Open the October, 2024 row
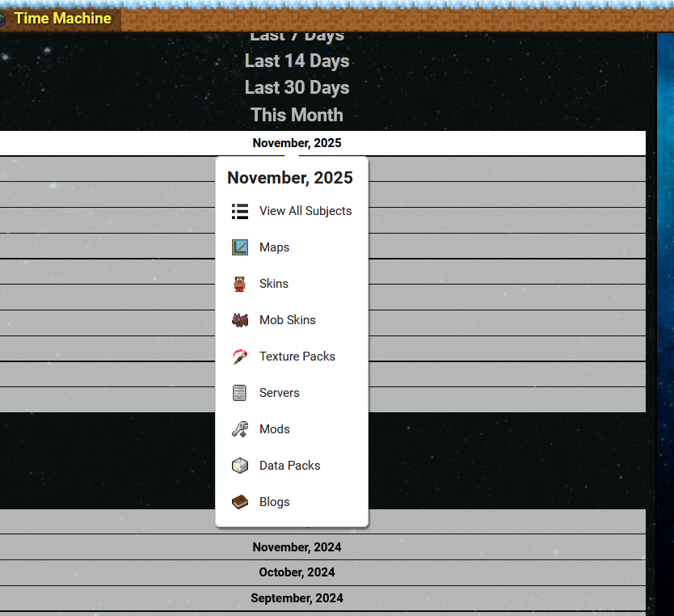The width and height of the screenshot is (674, 616). (x=322, y=572)
